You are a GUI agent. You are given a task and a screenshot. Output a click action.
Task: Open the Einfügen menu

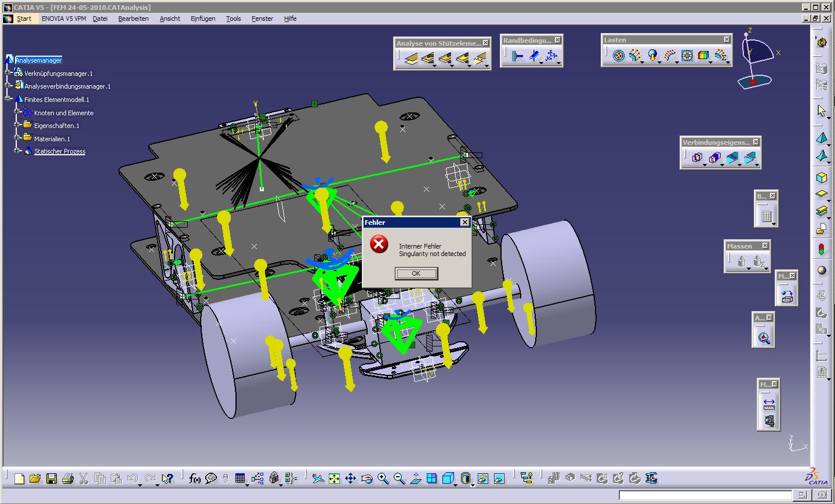[x=203, y=19]
